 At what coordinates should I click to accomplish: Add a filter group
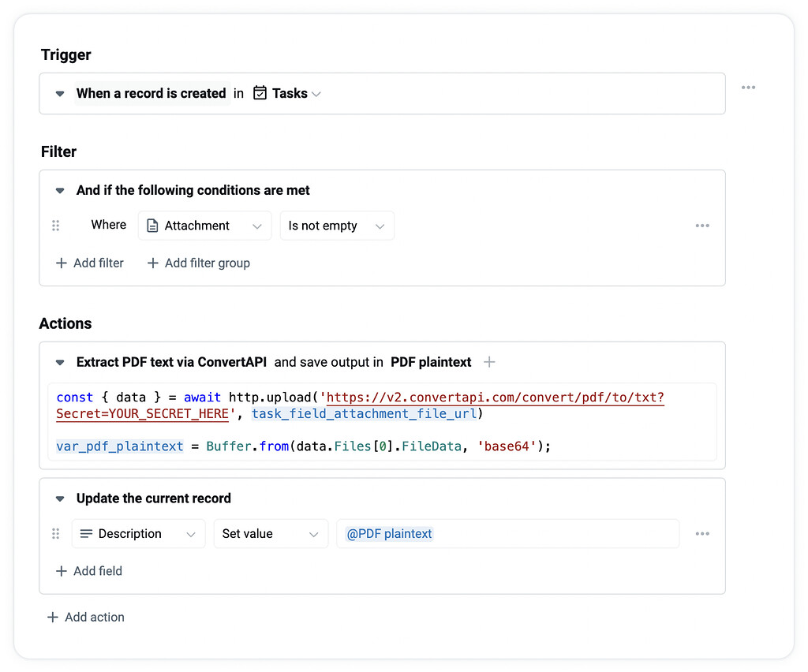coord(198,263)
